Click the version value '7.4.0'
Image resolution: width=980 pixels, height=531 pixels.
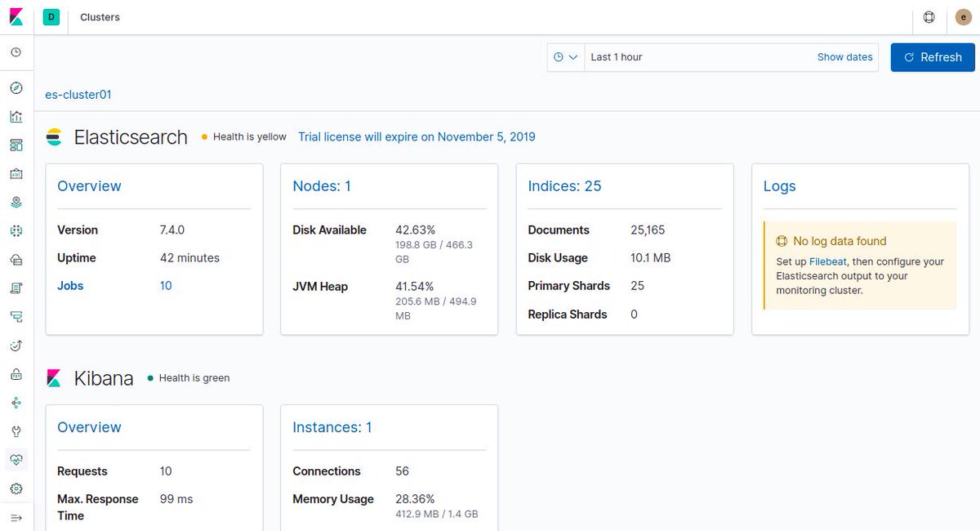click(x=172, y=230)
